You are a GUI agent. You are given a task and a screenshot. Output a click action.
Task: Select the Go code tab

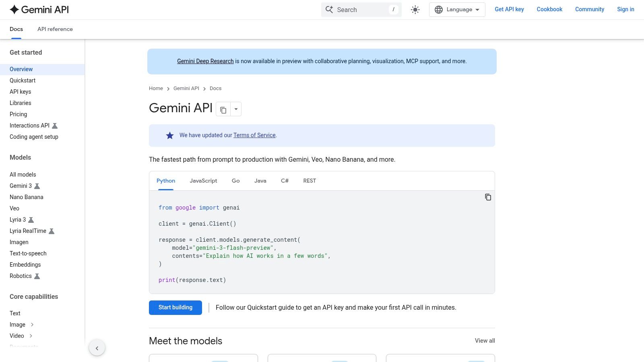(236, 181)
